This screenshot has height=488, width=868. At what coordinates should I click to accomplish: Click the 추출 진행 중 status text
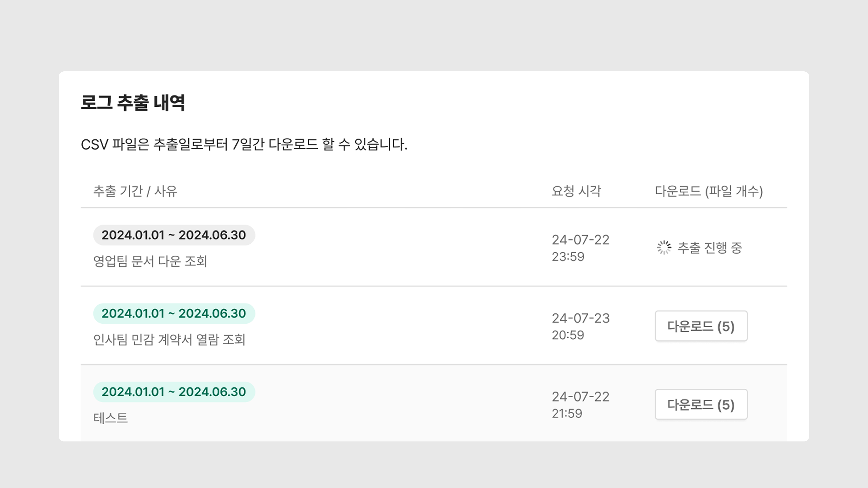click(710, 248)
